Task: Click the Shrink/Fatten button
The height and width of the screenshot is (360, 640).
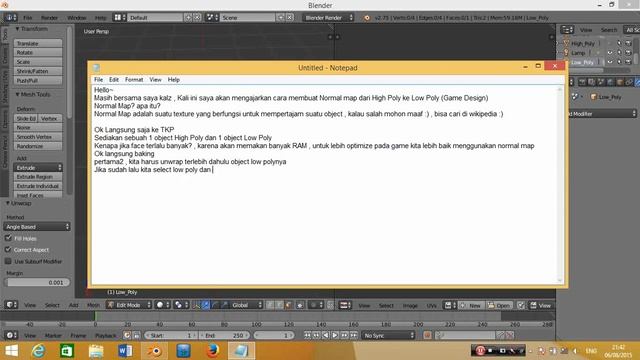Action: click(x=38, y=71)
